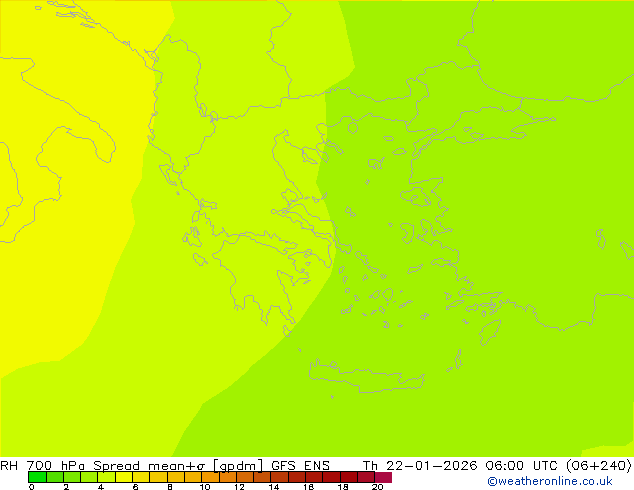Screen dimensions: 634x490
Task: Click the "Spread mean+σ" label
Action: (x=149, y=465)
